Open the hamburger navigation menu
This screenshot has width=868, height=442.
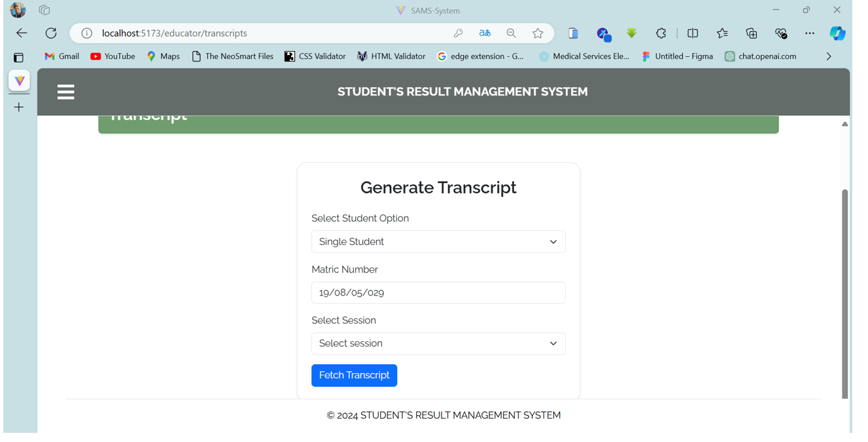point(65,92)
